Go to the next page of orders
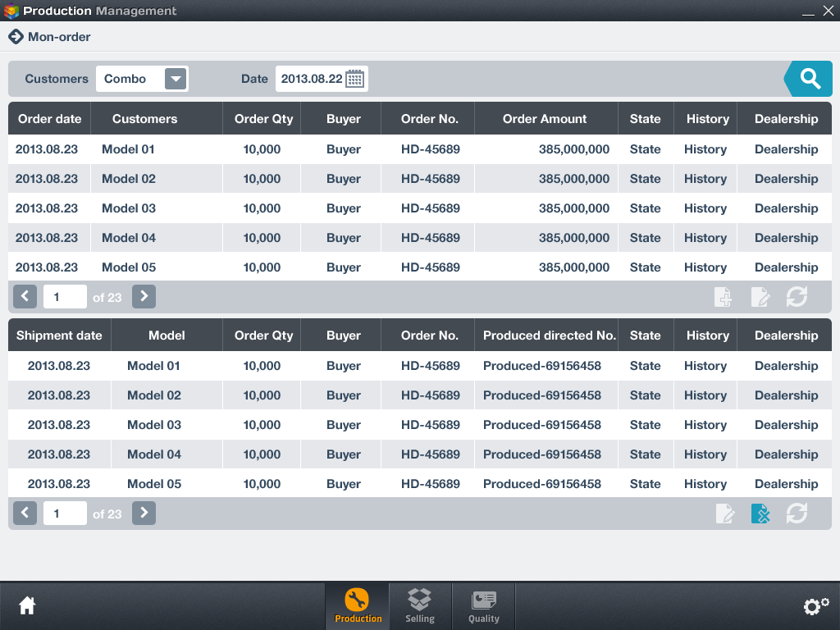This screenshot has height=630, width=840. pos(144,296)
